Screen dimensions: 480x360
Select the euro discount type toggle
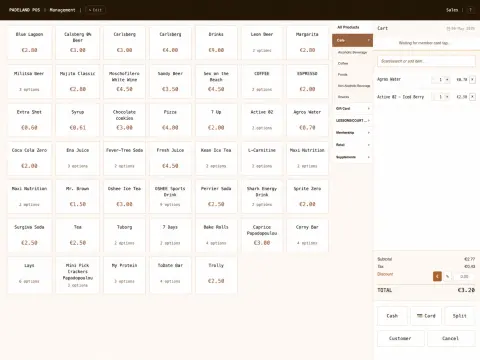click(x=437, y=276)
